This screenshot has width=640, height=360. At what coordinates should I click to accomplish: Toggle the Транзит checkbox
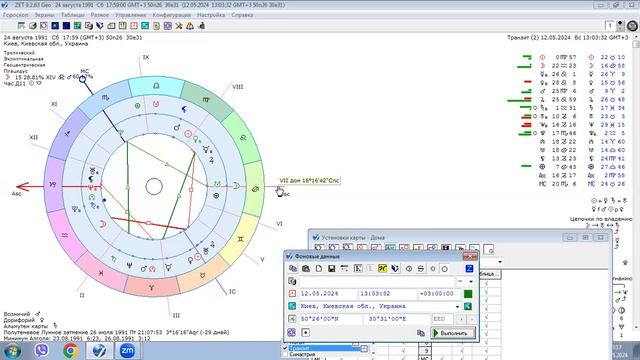click(285, 348)
